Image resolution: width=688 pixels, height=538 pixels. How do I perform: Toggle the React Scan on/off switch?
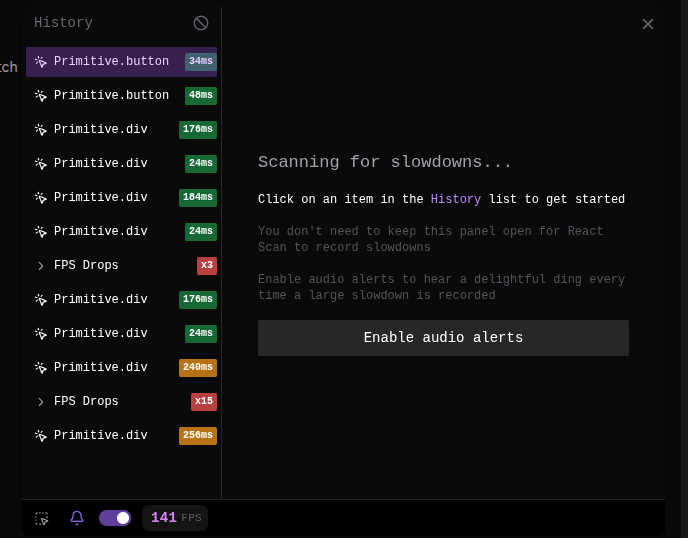click(x=115, y=518)
